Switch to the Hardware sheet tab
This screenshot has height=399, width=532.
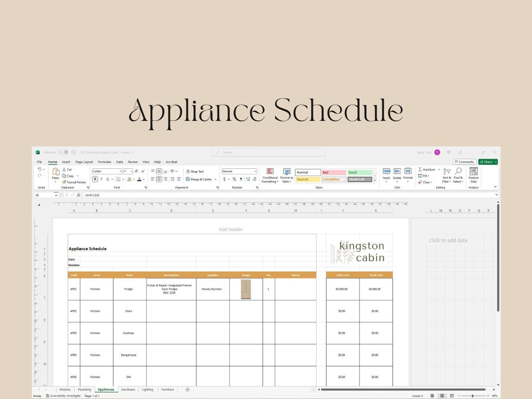pyautogui.click(x=128, y=390)
